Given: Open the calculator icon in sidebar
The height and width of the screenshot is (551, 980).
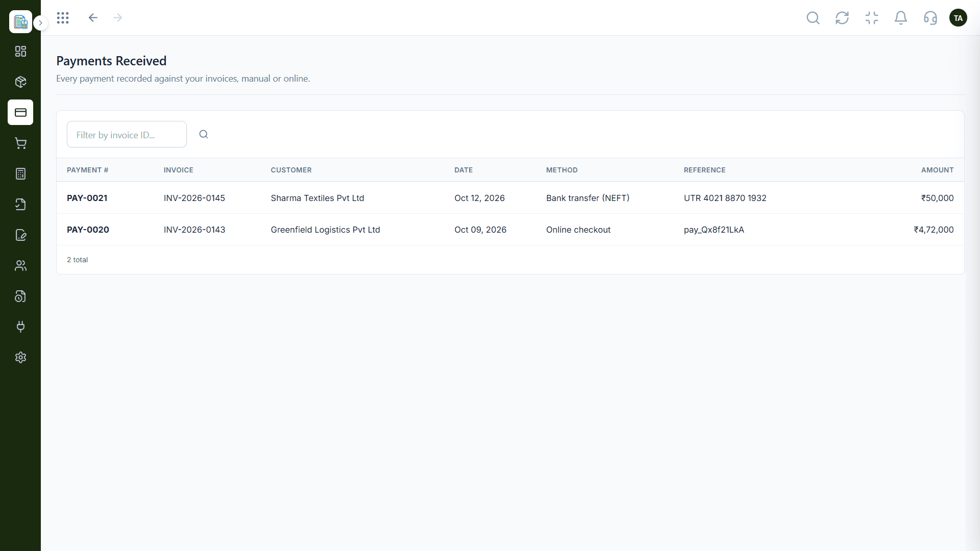Looking at the screenshot, I should (x=20, y=174).
